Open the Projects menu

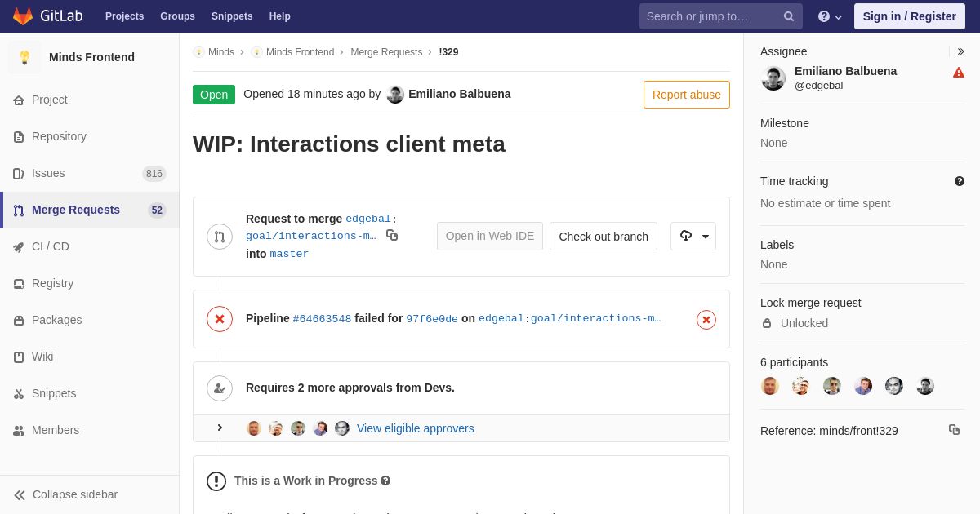[x=124, y=16]
